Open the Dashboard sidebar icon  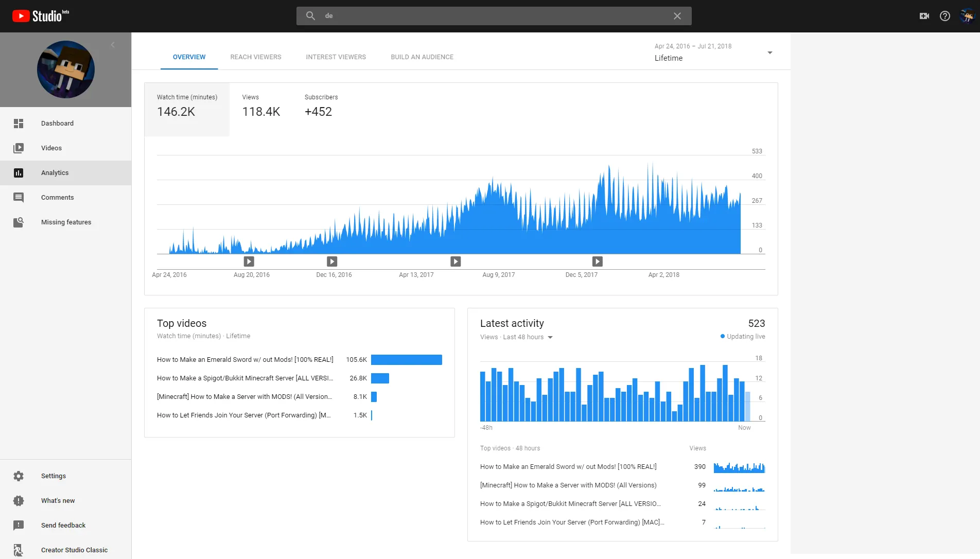(x=19, y=124)
